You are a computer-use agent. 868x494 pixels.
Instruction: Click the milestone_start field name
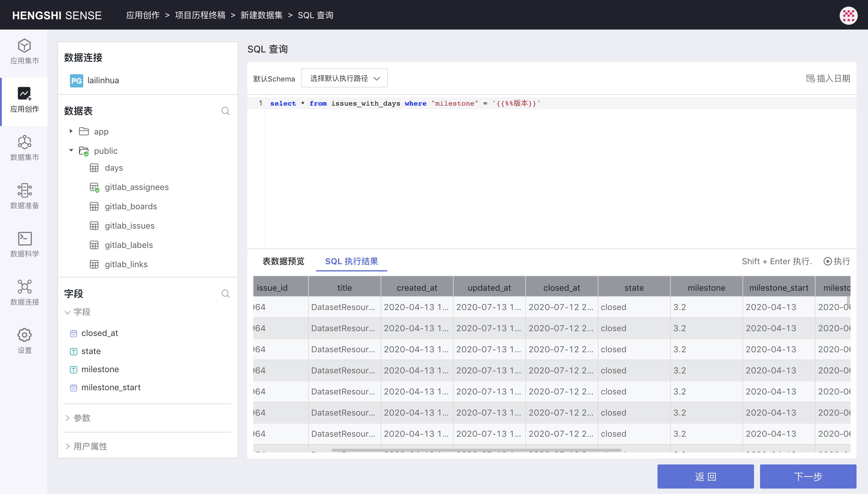(x=111, y=388)
